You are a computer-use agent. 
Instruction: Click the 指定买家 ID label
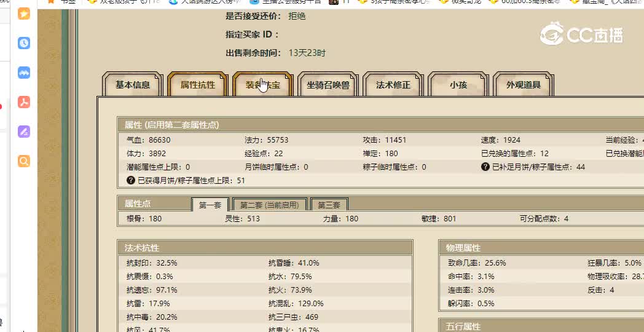(252, 34)
